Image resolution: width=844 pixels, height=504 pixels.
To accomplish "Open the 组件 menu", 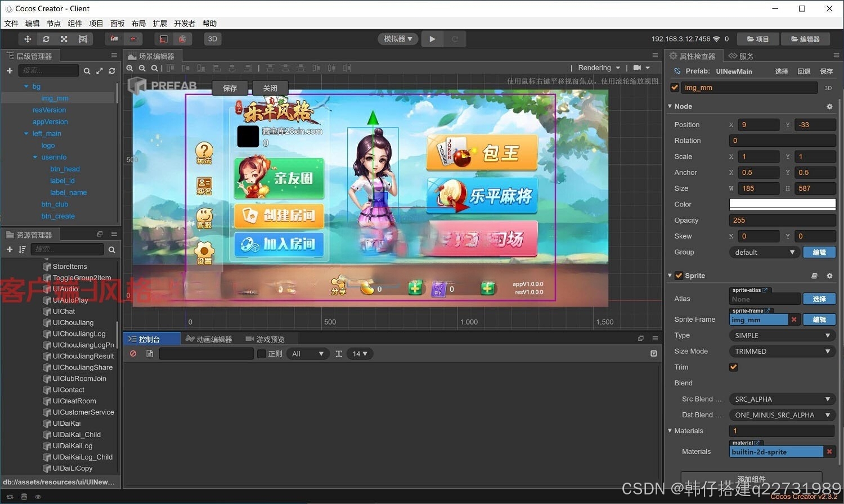I will pos(75,23).
